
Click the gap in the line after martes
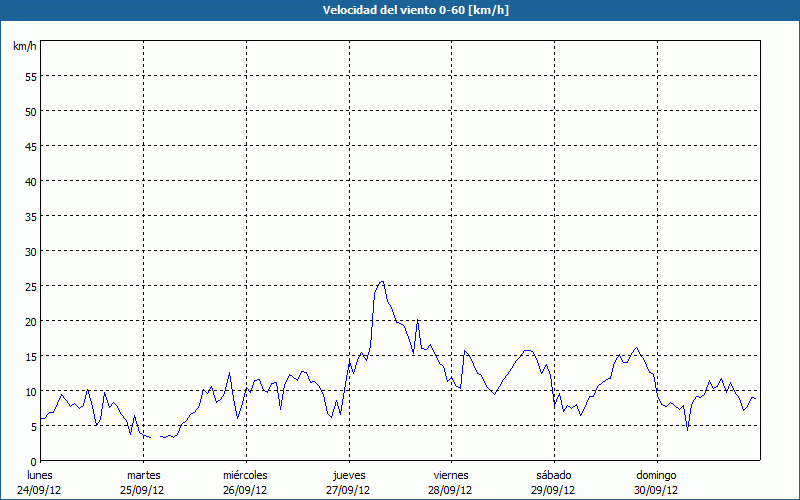click(155, 437)
